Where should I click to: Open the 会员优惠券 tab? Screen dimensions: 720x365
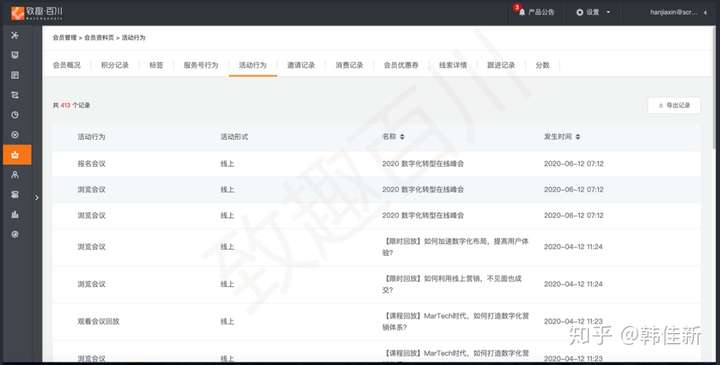401,65
